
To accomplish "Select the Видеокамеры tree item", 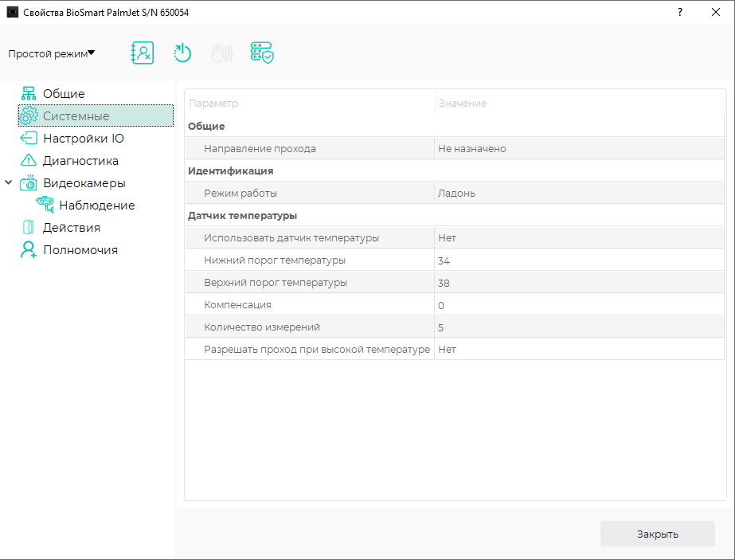I will click(x=84, y=183).
